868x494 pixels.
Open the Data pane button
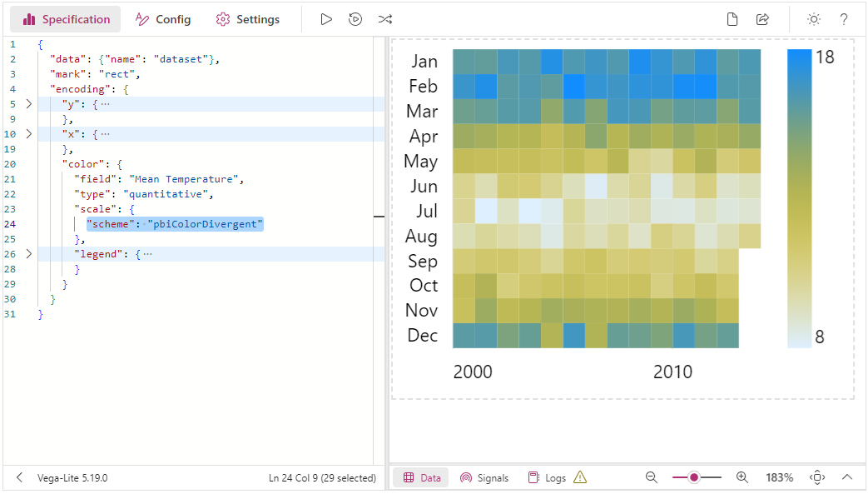[x=423, y=478]
